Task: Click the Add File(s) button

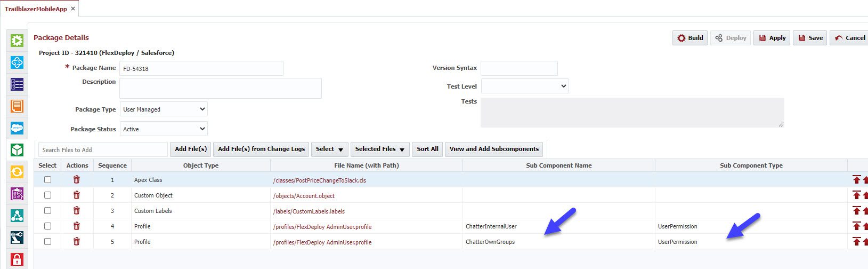Action: tap(191, 149)
